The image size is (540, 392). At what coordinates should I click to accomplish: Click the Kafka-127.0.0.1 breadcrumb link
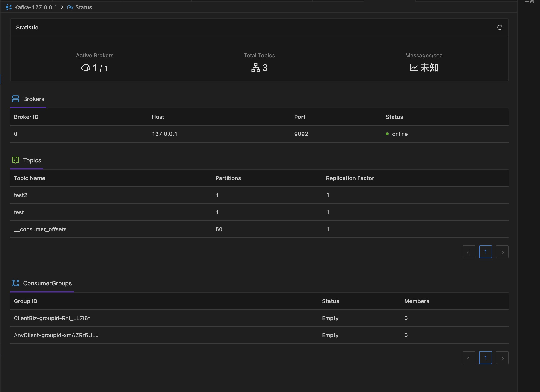click(36, 7)
